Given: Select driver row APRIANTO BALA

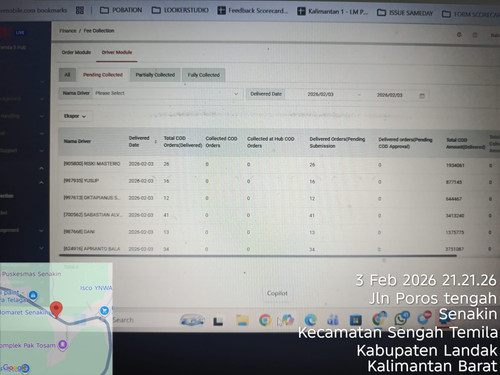Looking at the screenshot, I should (x=92, y=249).
